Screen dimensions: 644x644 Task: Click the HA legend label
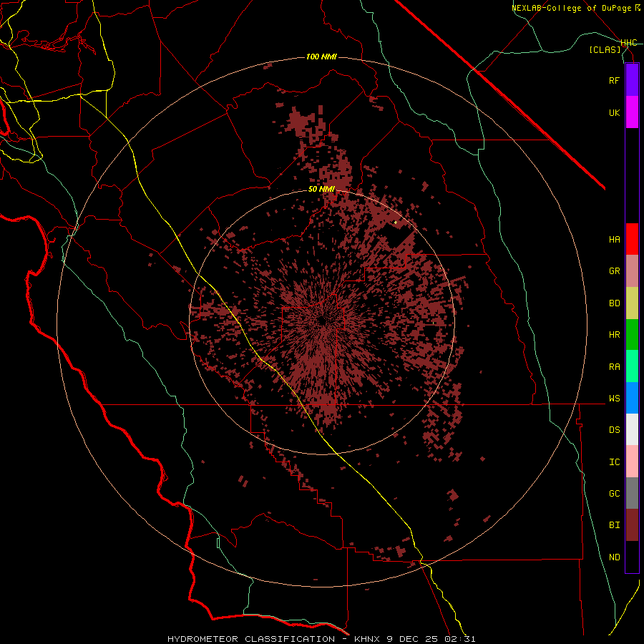point(614,240)
